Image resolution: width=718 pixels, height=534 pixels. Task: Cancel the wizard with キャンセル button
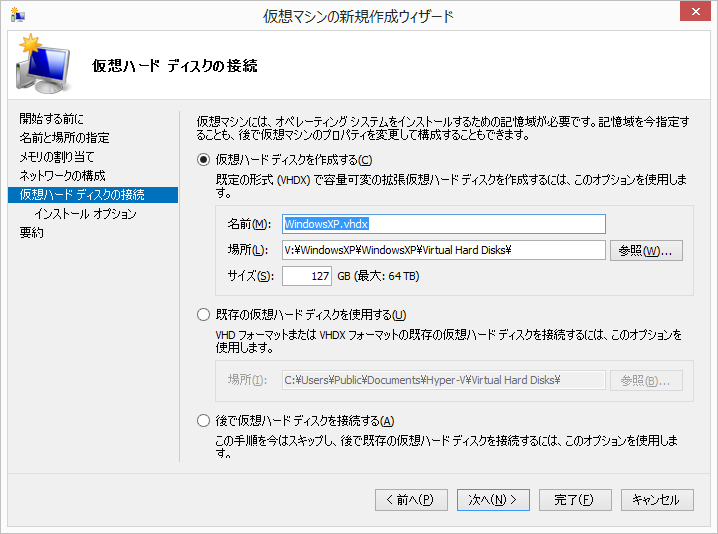click(x=657, y=499)
